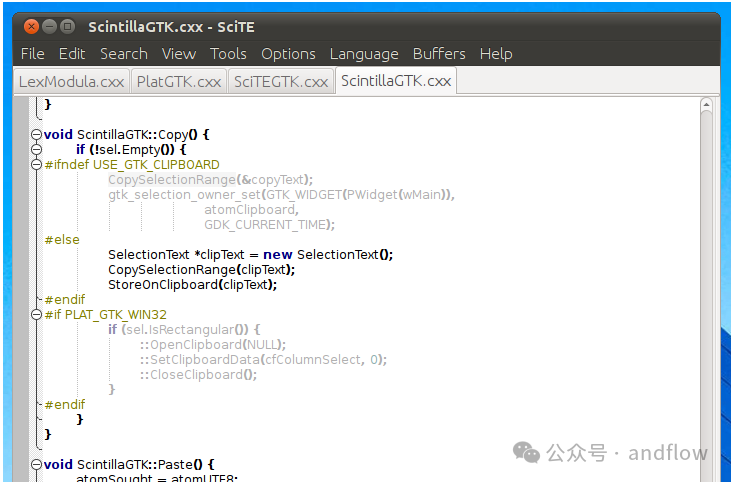Select the ScintillaGTK.cxx tab
Viewport: 731px width, 482px height.
pos(396,81)
